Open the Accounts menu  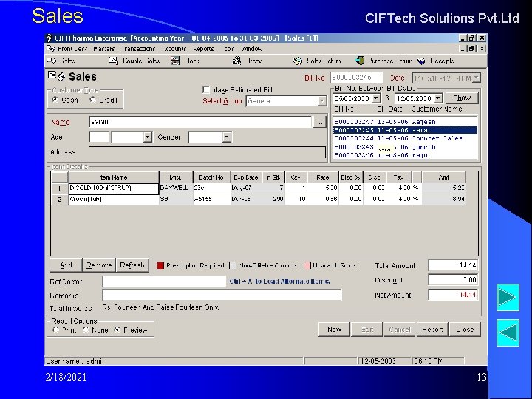[x=174, y=49]
